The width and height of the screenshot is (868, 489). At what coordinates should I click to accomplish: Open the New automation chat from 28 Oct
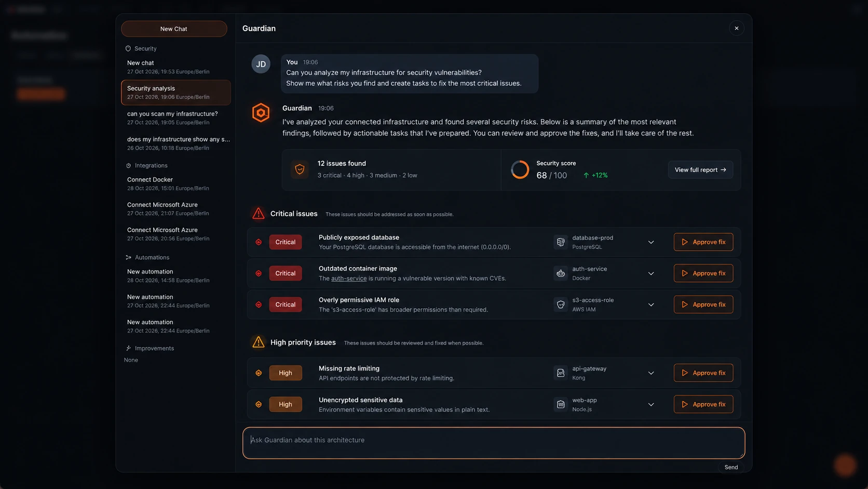[176, 275]
